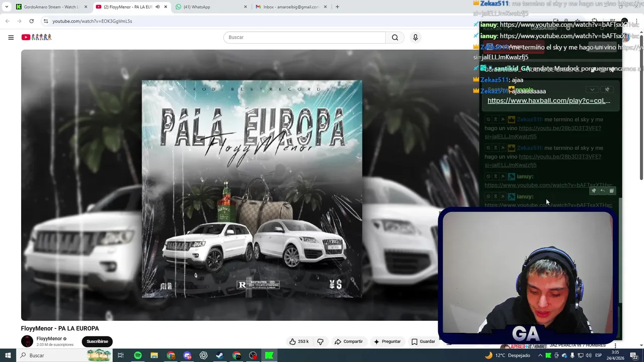The image size is (644, 362).
Task: Switch to the (41) WhatsApp tab
Action: pos(211,7)
